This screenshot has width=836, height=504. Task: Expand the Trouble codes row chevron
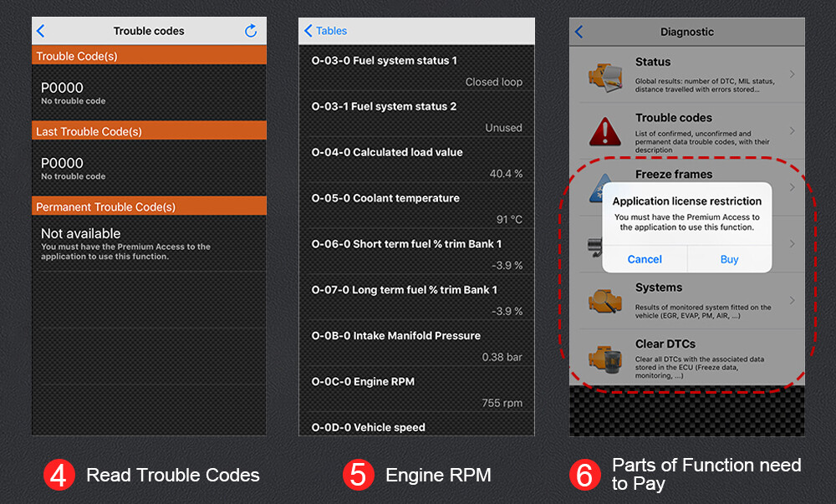[794, 129]
